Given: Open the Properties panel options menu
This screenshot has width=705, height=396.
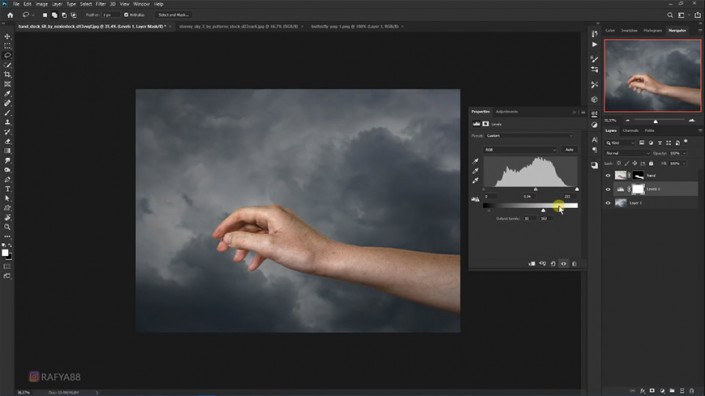Looking at the screenshot, I should coord(583,112).
